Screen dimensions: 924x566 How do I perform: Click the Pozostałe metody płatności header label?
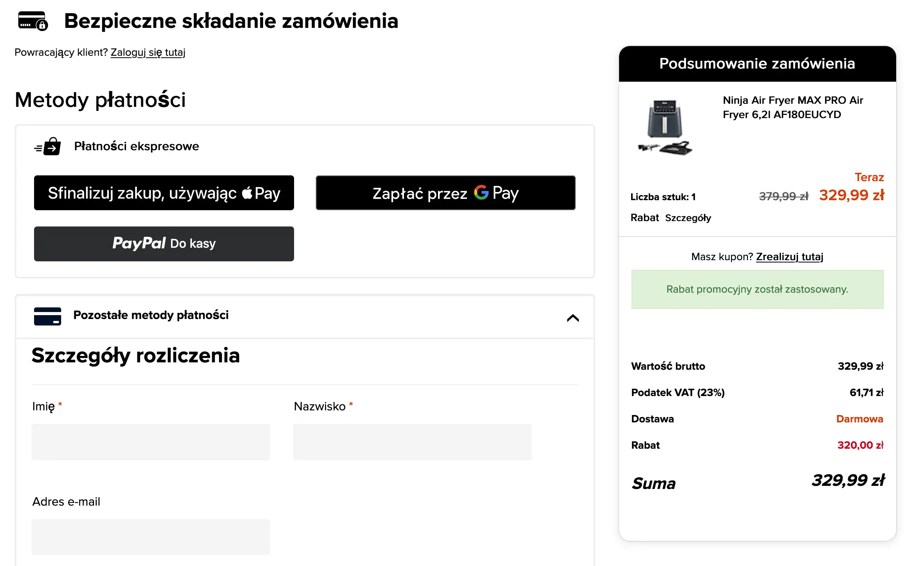[151, 315]
